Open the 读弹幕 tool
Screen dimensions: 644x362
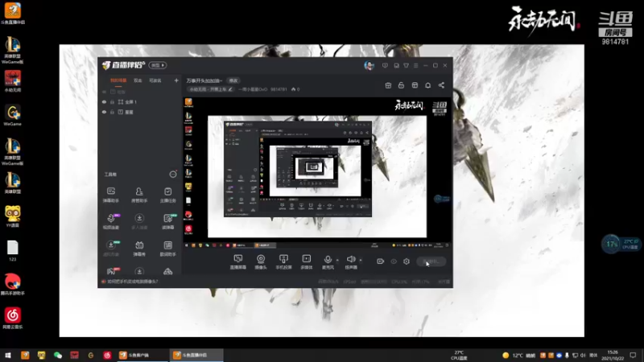[167, 221]
